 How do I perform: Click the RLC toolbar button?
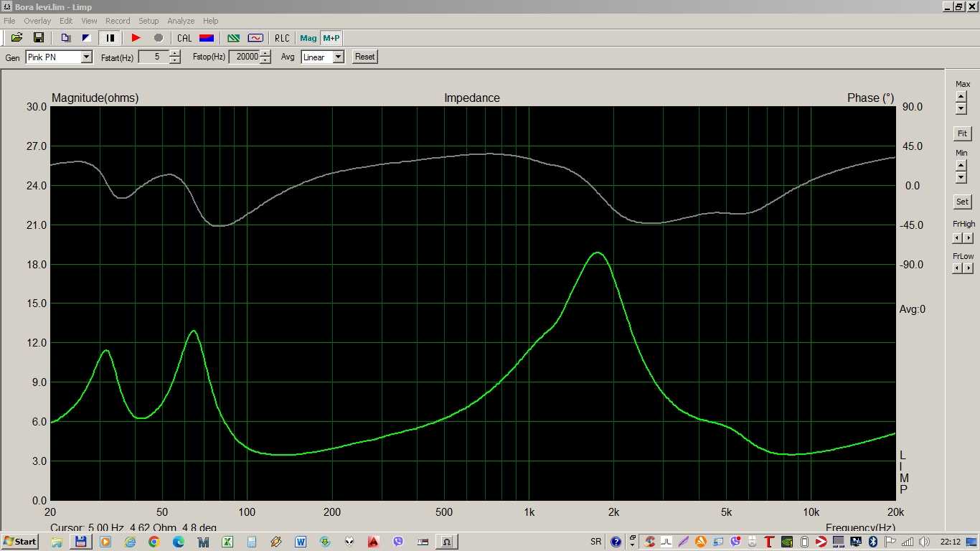click(x=282, y=38)
